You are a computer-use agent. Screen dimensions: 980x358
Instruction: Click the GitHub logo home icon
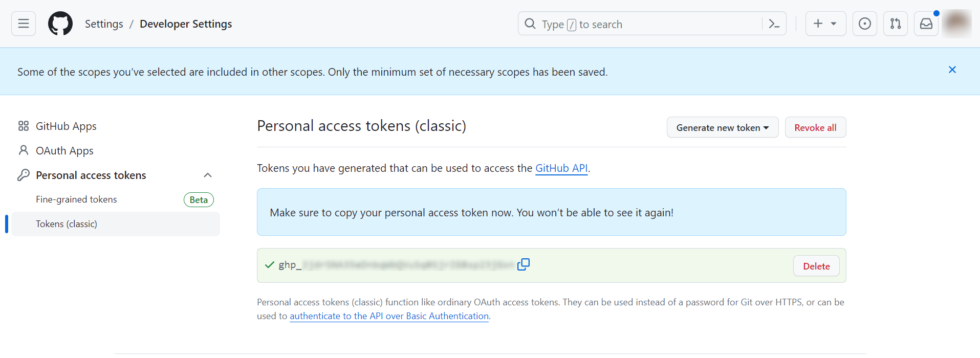60,24
